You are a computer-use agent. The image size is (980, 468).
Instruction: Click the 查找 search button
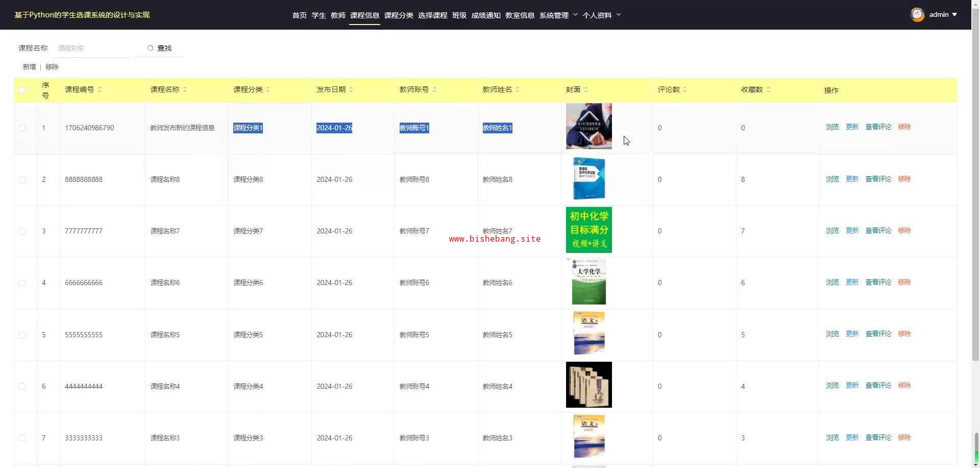point(159,48)
